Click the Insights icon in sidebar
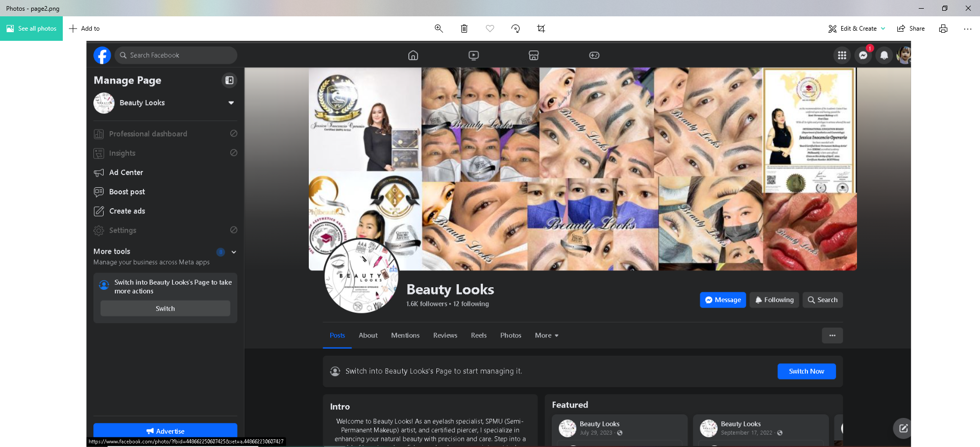 pyautogui.click(x=99, y=153)
